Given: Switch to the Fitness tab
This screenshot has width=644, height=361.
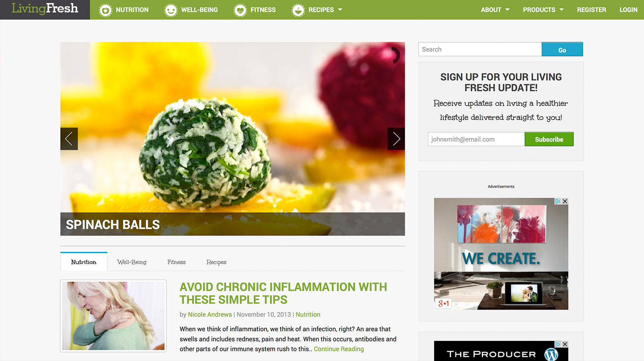Looking at the screenshot, I should click(176, 262).
